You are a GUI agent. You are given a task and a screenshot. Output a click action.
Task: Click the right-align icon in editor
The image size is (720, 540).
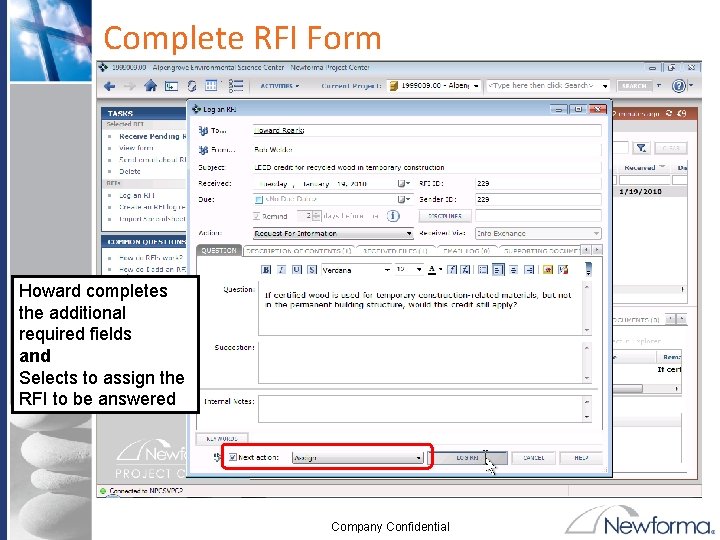click(529, 270)
